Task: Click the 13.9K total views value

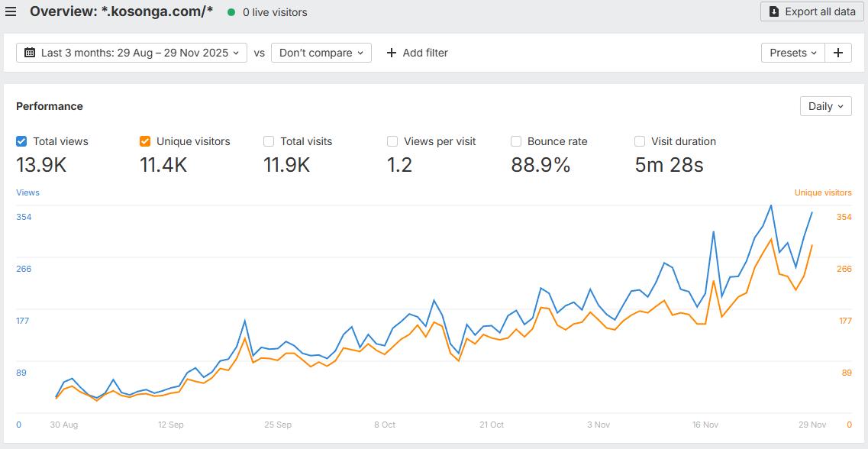Action: pyautogui.click(x=41, y=165)
